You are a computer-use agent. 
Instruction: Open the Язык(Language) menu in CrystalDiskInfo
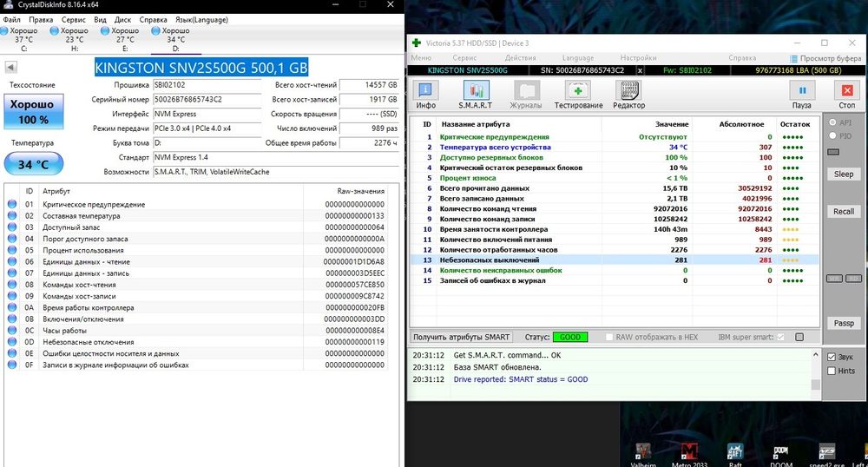tap(201, 19)
